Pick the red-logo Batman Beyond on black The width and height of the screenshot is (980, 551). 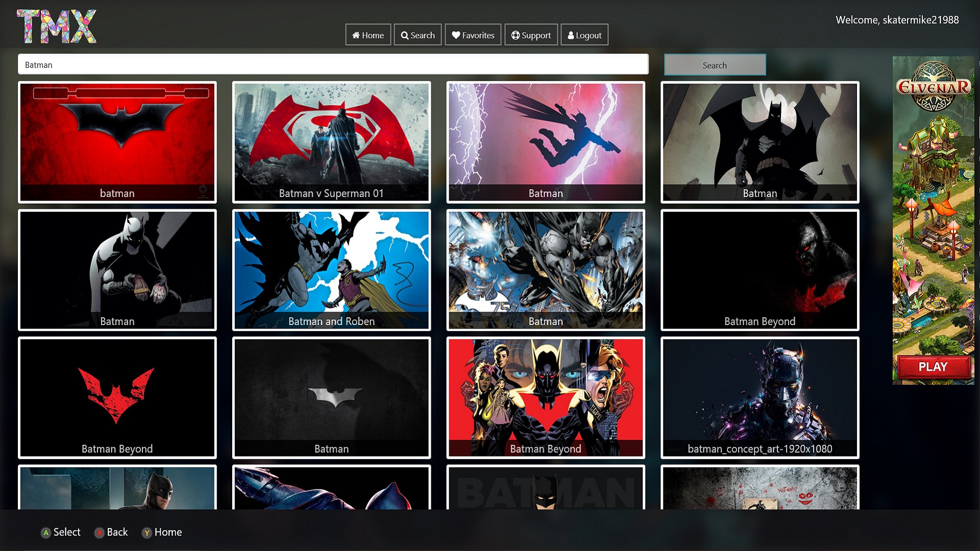(117, 397)
